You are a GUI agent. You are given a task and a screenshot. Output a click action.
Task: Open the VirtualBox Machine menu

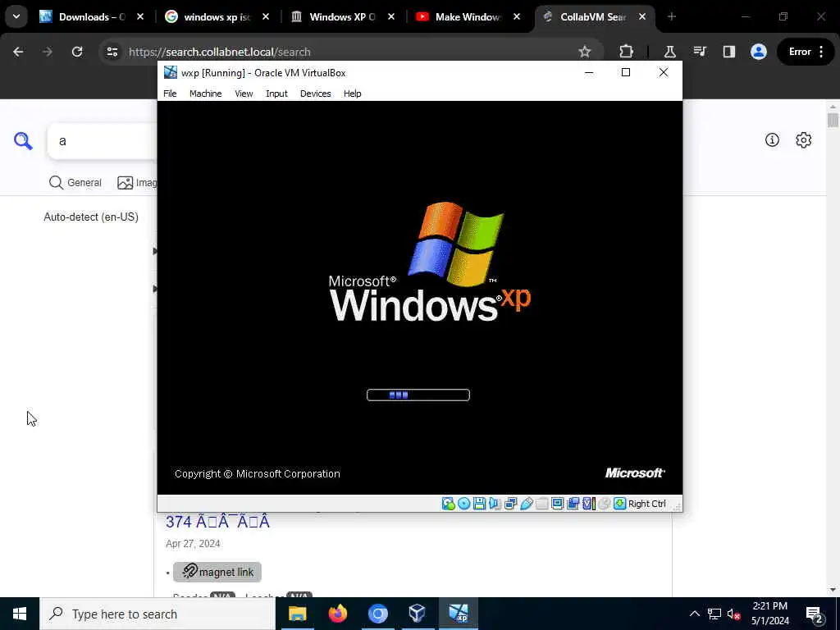point(205,94)
